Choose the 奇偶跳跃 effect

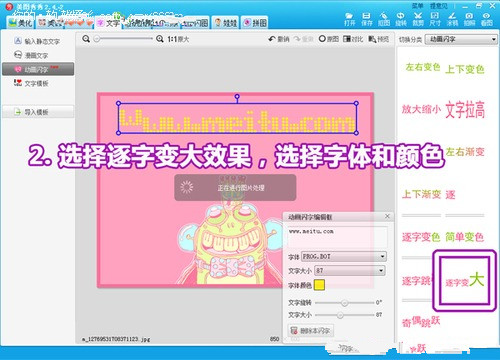421,321
